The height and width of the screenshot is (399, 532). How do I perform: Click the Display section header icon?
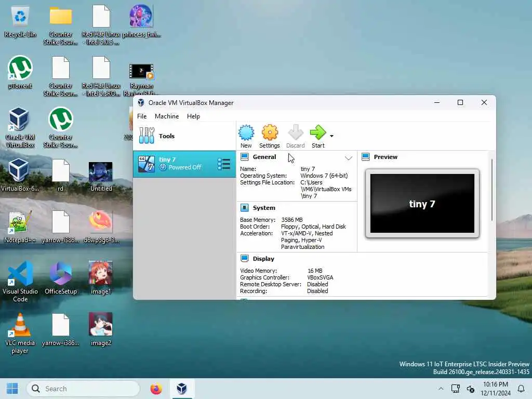click(x=244, y=259)
